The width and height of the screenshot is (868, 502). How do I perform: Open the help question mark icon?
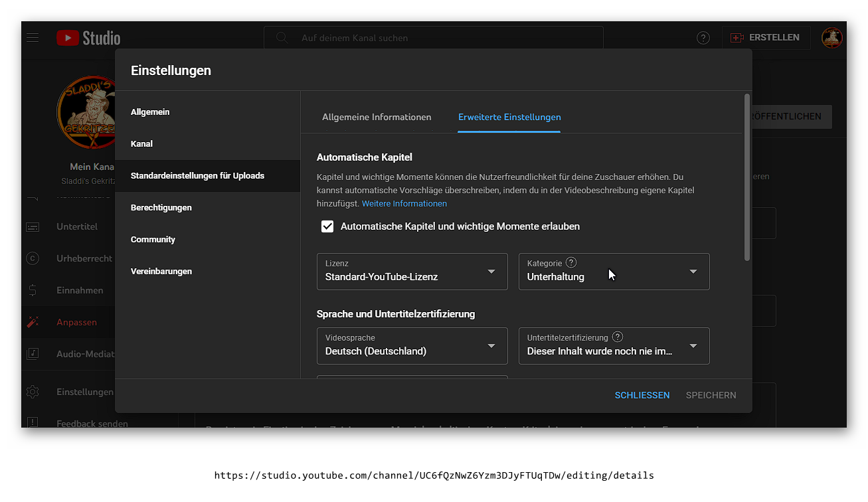point(703,38)
